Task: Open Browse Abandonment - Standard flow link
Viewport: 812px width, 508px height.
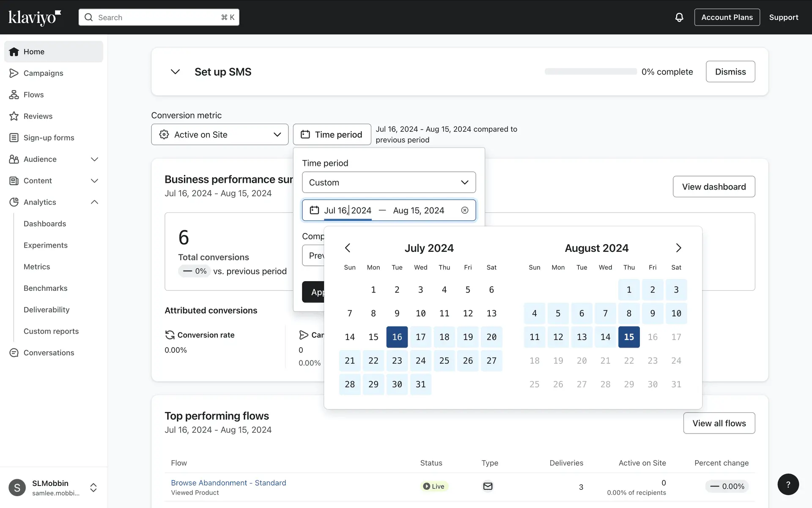Action: [228, 483]
